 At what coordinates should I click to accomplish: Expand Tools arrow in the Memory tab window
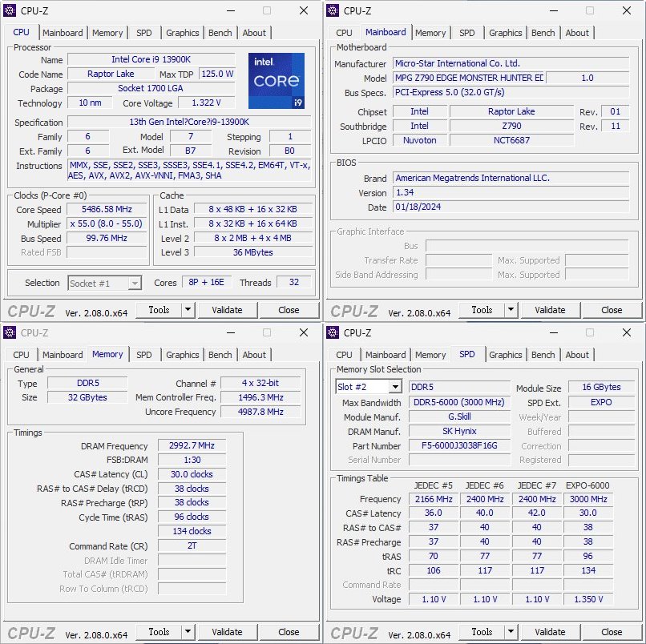pos(188,632)
